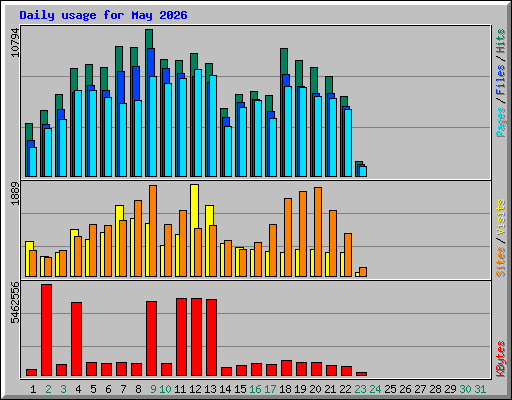Click green day label 31

click(x=480, y=389)
